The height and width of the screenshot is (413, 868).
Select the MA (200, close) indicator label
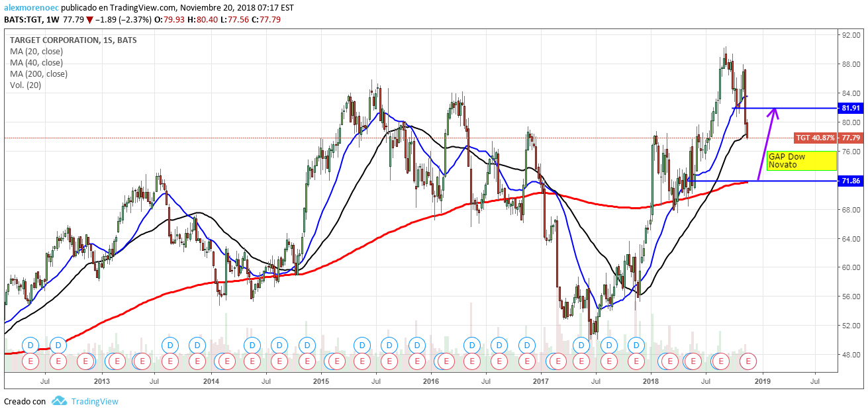[x=38, y=73]
